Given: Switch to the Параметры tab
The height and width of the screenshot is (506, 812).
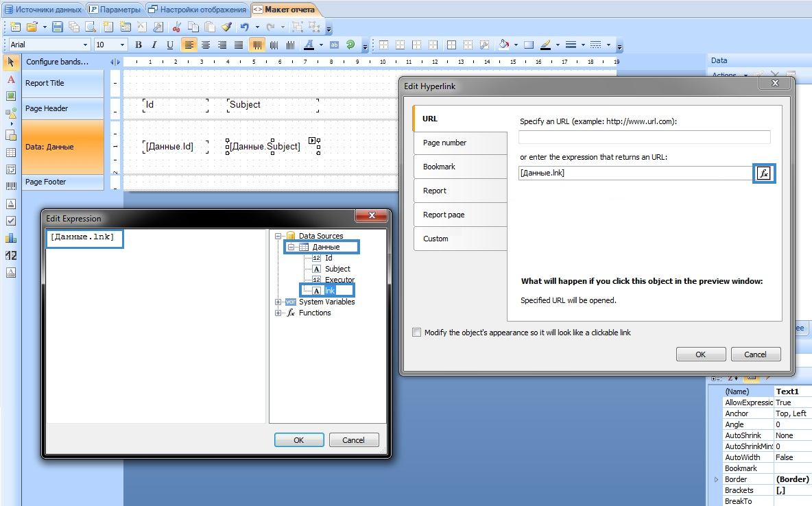Looking at the screenshot, I should (x=117, y=10).
